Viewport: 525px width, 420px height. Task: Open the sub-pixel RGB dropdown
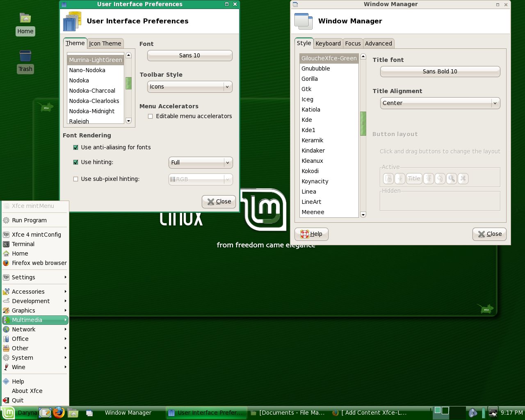point(201,179)
